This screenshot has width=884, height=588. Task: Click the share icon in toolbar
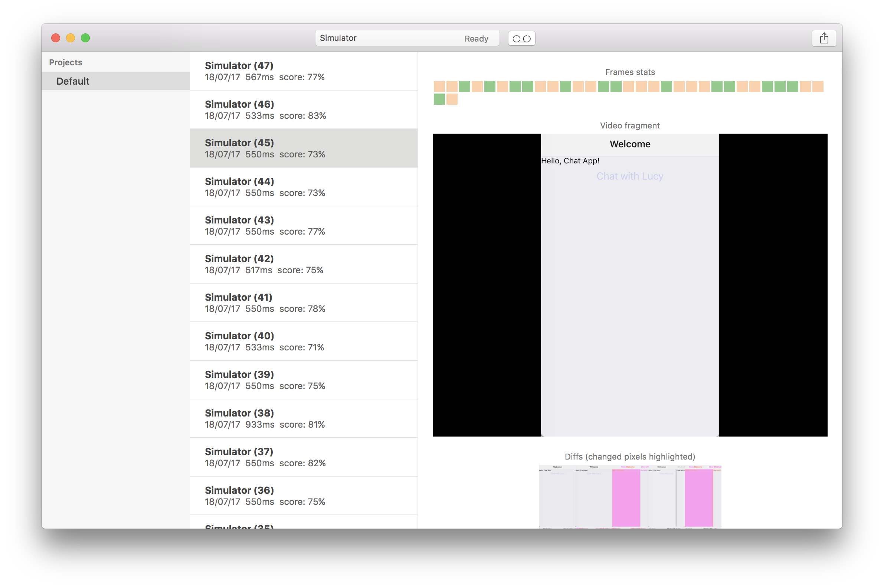click(x=824, y=38)
